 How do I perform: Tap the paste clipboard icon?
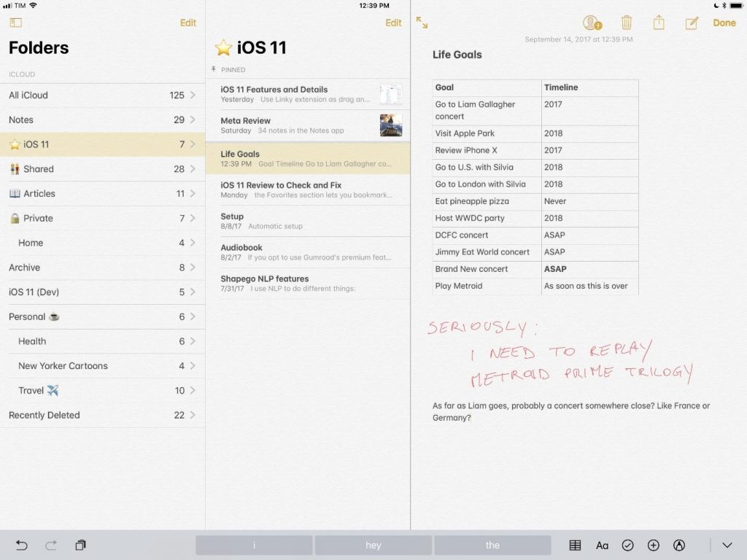80,545
